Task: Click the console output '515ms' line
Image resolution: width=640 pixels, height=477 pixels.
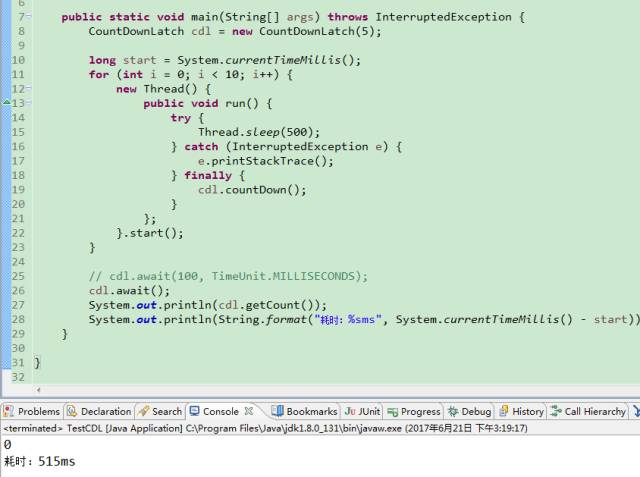Action: point(40,461)
